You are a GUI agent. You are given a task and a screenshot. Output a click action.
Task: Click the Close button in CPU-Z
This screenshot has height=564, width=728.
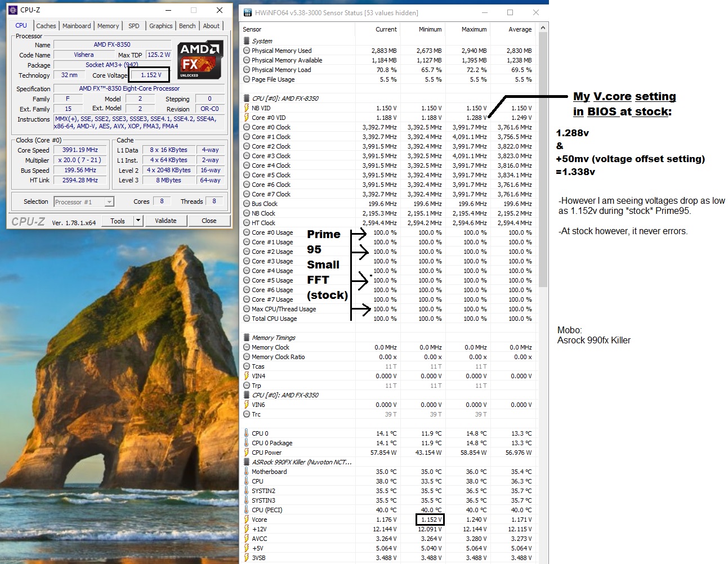tap(209, 221)
